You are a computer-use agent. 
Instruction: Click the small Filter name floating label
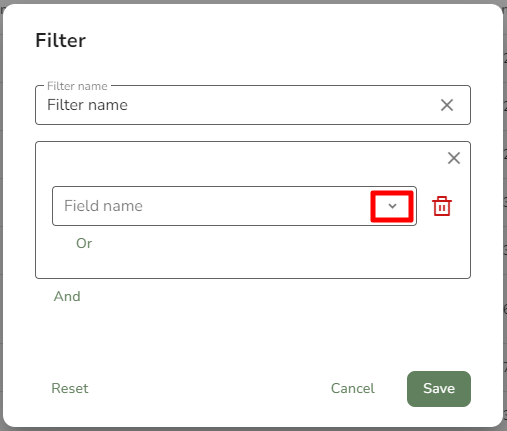[x=77, y=86]
